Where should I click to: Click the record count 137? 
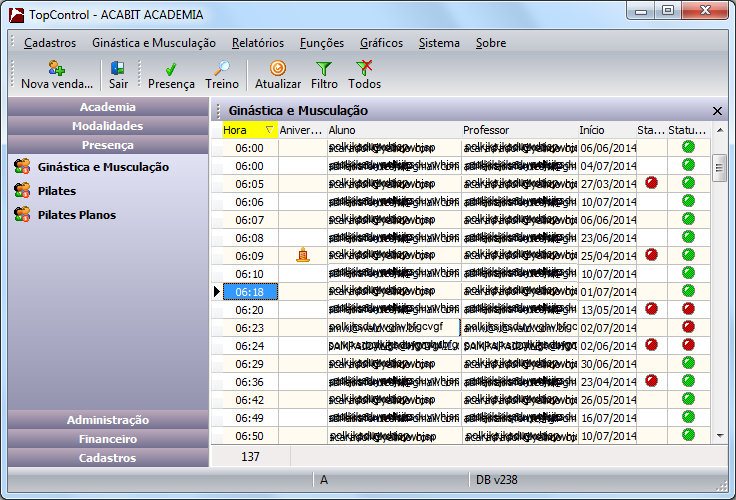pyautogui.click(x=250, y=456)
